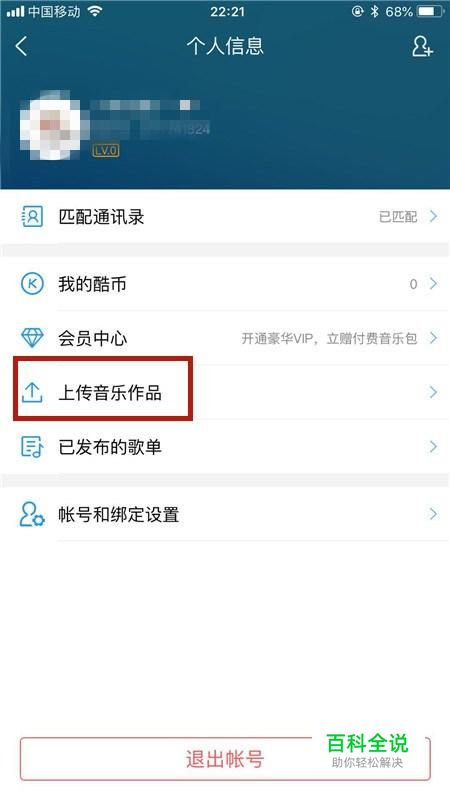The image size is (450, 800).
Task: Tap the contacts match icon
Action: 32,216
